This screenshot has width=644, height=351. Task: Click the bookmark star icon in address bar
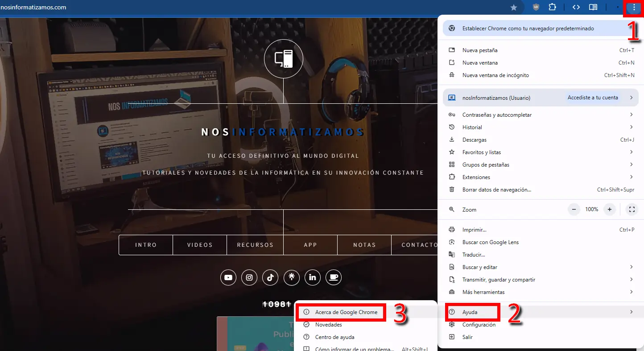[x=514, y=8]
